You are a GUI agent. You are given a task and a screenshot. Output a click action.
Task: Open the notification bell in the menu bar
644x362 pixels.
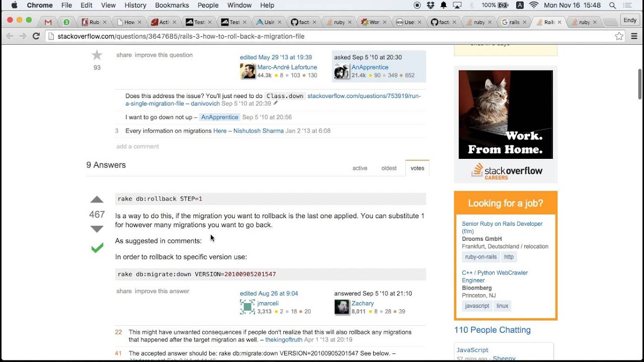click(444, 5)
